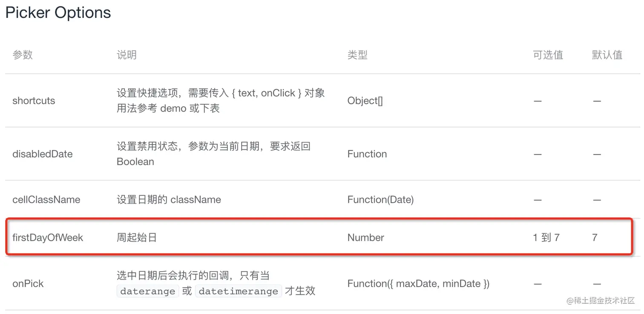Click the Number type for firstDayOfWeek
Viewport: 644px width, 314px height.
click(x=366, y=237)
